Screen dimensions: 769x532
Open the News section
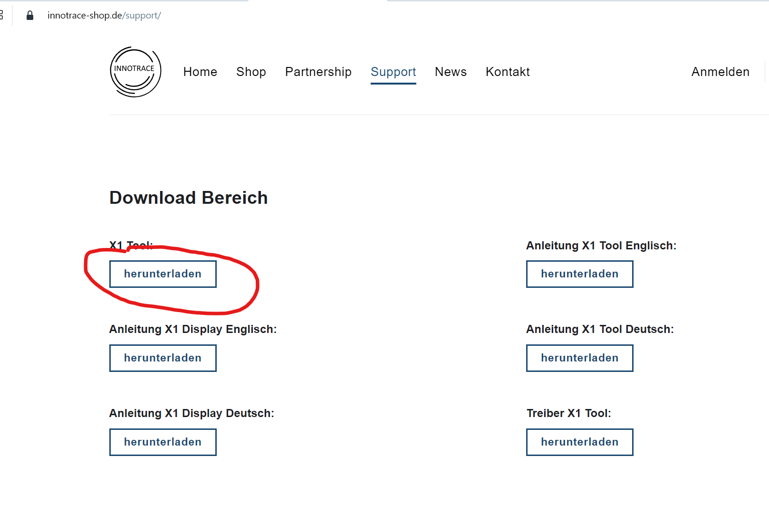tap(451, 72)
